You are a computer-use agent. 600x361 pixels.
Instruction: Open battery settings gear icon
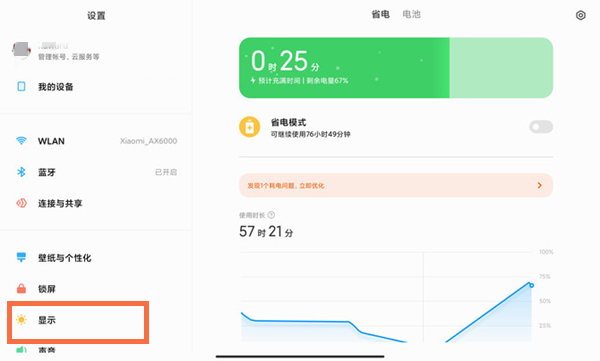pos(580,15)
